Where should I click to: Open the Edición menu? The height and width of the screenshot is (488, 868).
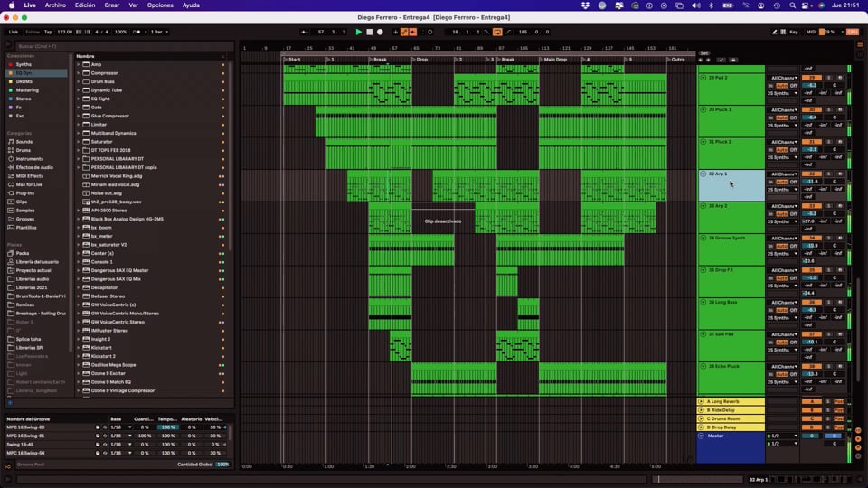[85, 5]
